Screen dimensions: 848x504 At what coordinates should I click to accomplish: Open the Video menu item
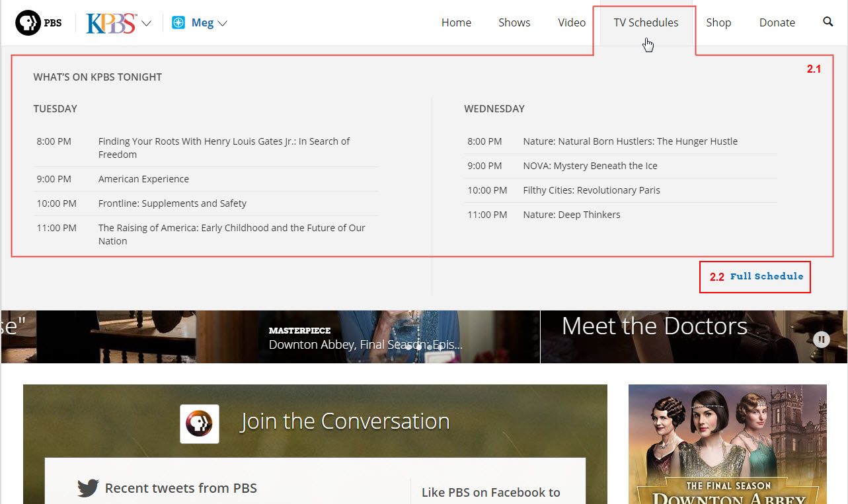click(572, 22)
